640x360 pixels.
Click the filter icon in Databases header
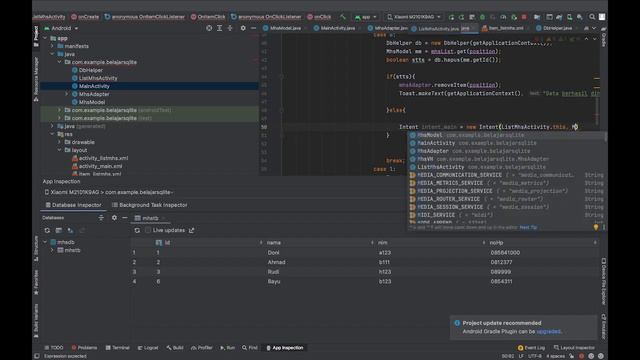[x=101, y=218]
